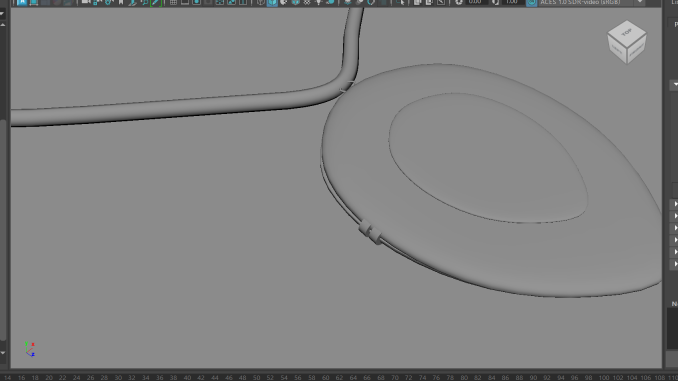
Task: Click the TOP face of the view cube
Action: pos(627,32)
